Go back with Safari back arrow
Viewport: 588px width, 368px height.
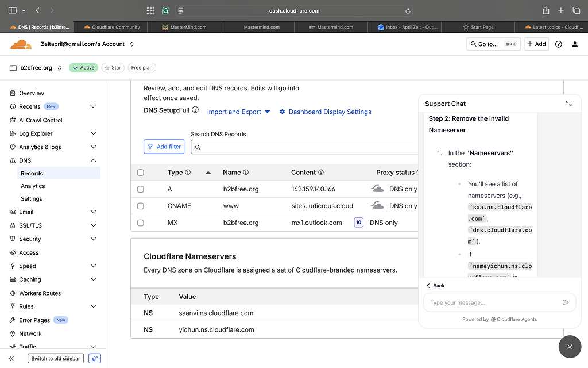(37, 10)
